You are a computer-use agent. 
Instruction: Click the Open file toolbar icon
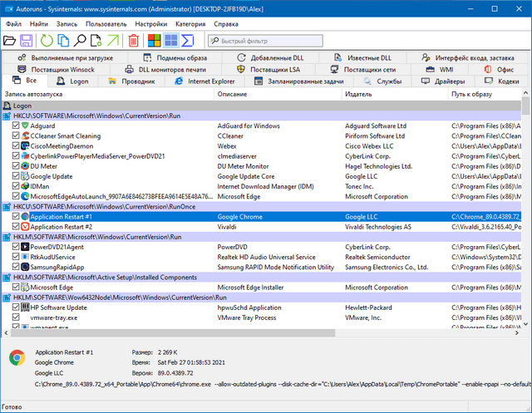pos(10,41)
